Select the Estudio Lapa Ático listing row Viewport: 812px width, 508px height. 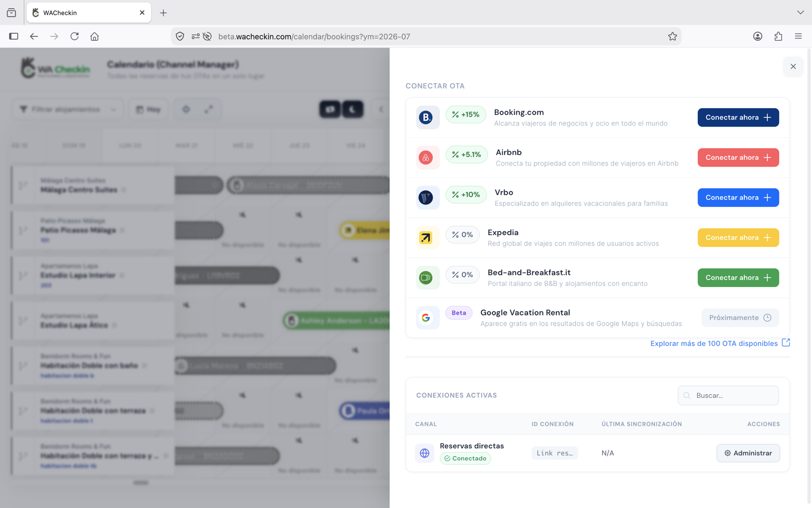pyautogui.click(x=92, y=321)
